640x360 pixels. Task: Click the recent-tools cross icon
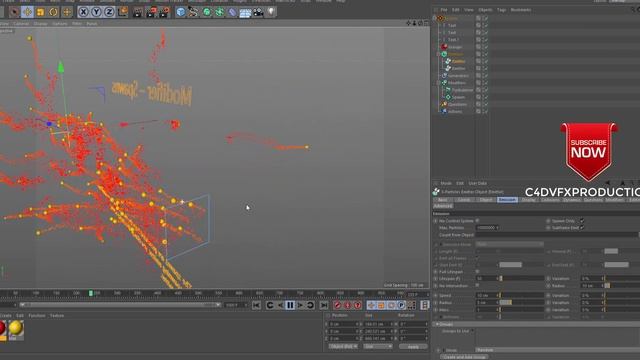click(67, 12)
